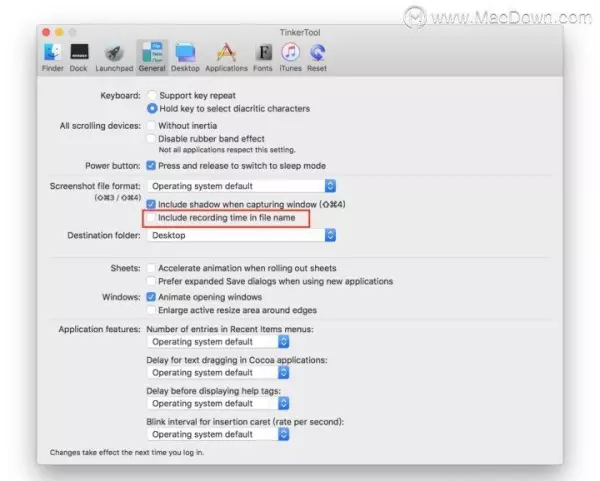Open the iTunes settings pane
600x481 pixels.
point(290,57)
